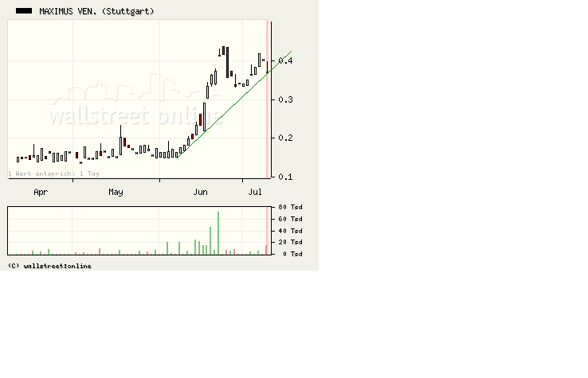Click the 80 Tsd volume axis label
Image resolution: width=588 pixels, height=378 pixels.
290,207
